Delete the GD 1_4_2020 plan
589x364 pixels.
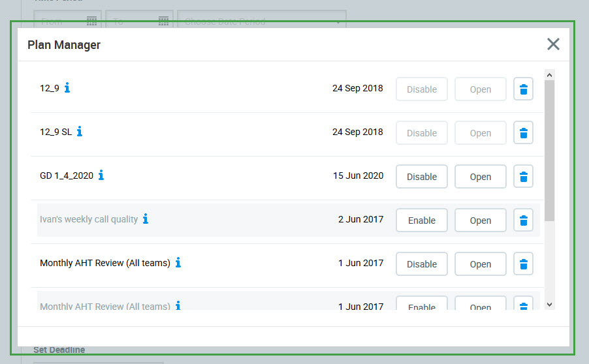(x=523, y=177)
